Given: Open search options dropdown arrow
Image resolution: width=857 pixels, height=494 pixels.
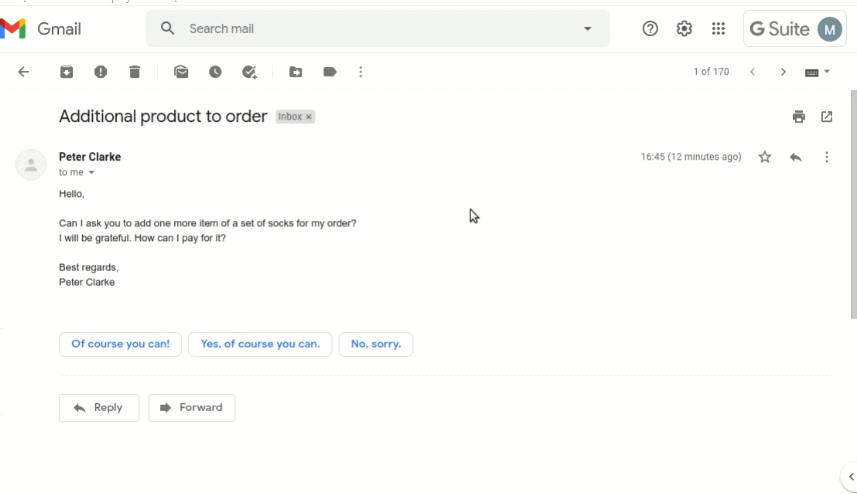Looking at the screenshot, I should pos(588,28).
